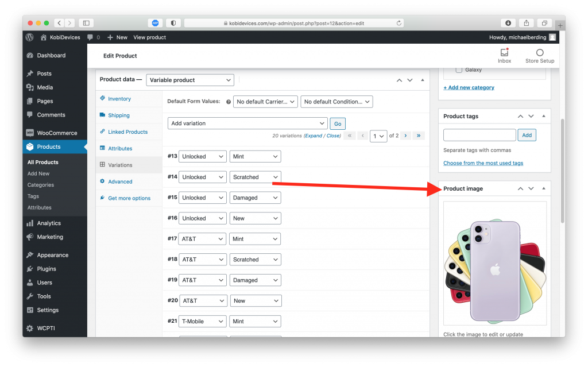The height and width of the screenshot is (367, 588).
Task: Open WCPTI gear menu item
Action: 55,328
